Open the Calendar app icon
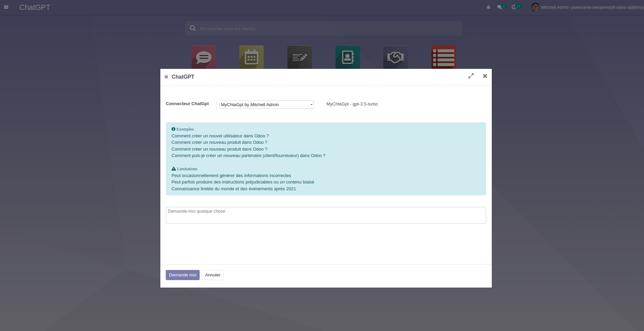The width and height of the screenshot is (644, 331). pyautogui.click(x=251, y=58)
